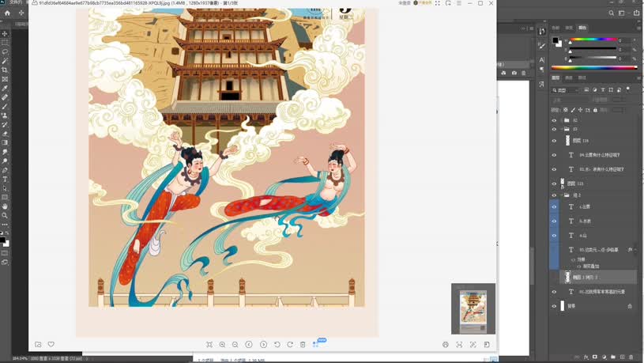
Task: Collapse effects on text layer 03
Action: (x=635, y=250)
